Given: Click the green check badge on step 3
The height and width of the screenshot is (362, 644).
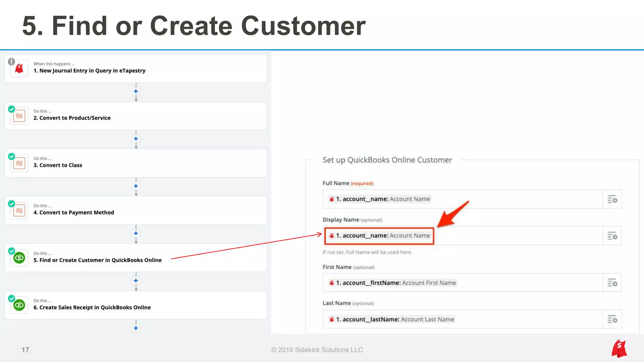Looking at the screenshot, I should tap(11, 156).
